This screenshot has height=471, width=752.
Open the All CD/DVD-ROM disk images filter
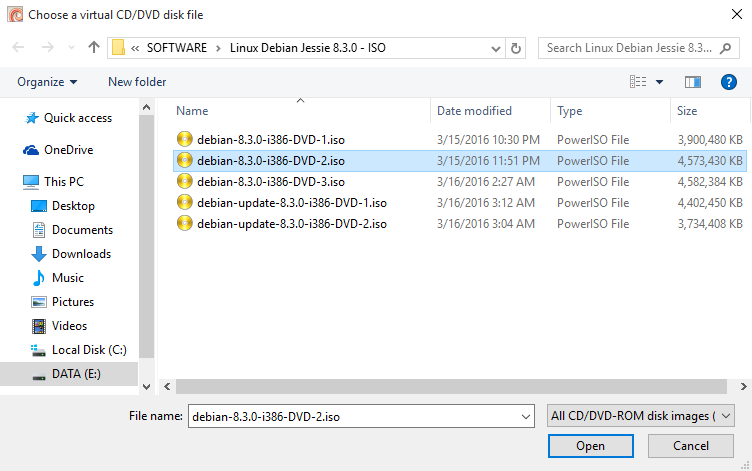(640, 416)
